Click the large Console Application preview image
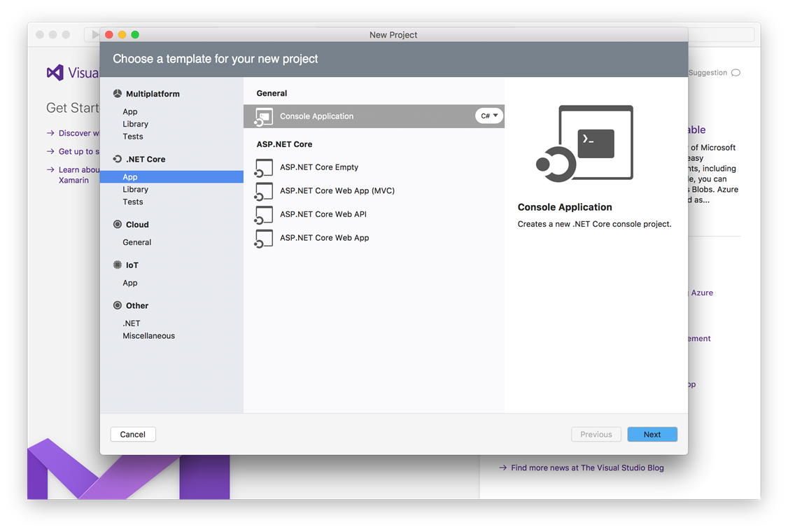The image size is (788, 532). click(585, 143)
